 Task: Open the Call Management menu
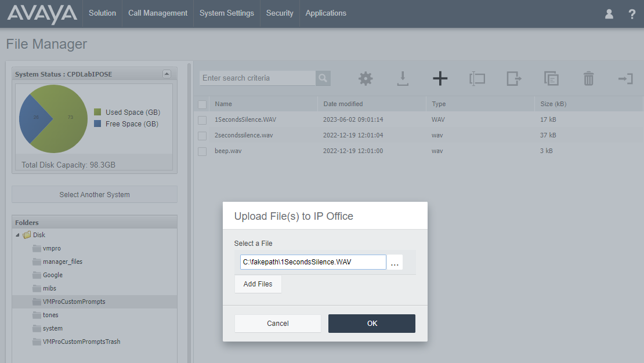pos(158,13)
